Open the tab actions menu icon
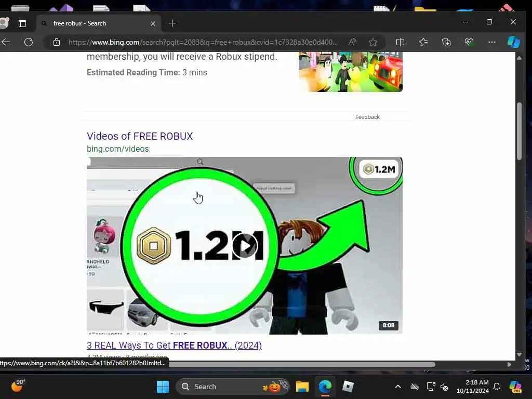Screen dimensions: 532x399 tap(22, 23)
